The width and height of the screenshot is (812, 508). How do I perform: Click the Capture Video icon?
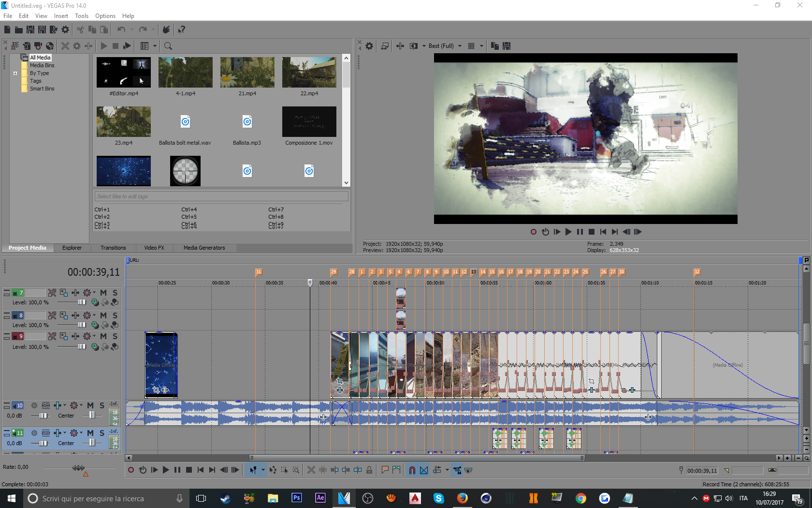click(38, 46)
